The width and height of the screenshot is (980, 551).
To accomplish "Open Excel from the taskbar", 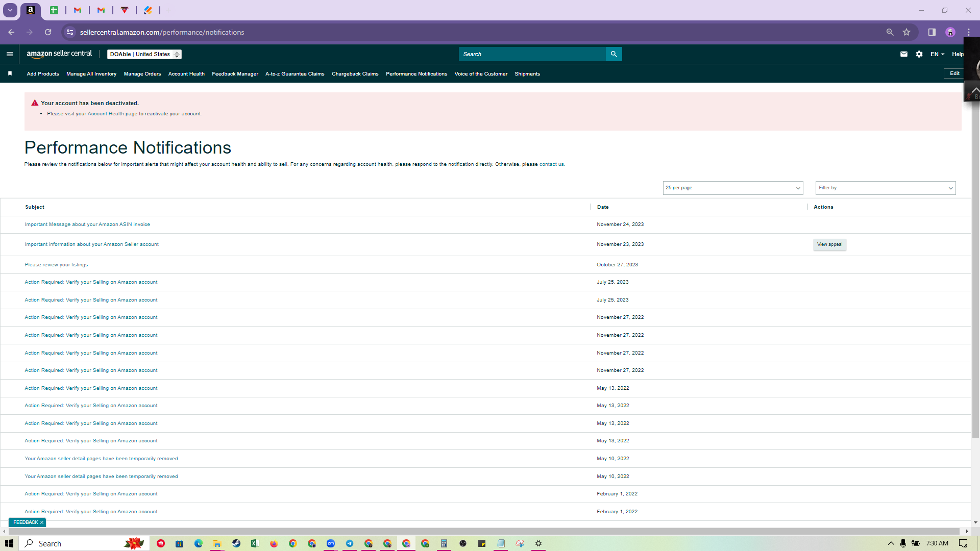I will click(x=255, y=543).
